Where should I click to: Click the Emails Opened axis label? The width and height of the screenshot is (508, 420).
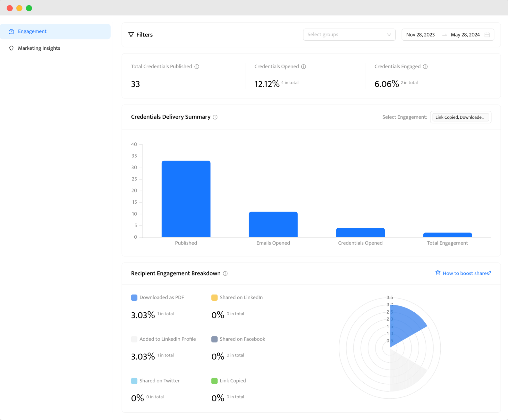(273, 243)
